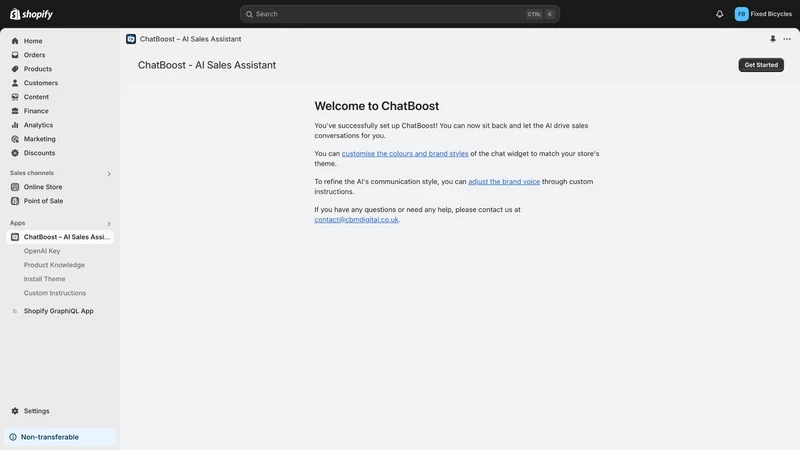Open the Custom Instructions subpage
The height and width of the screenshot is (450, 800).
point(55,293)
